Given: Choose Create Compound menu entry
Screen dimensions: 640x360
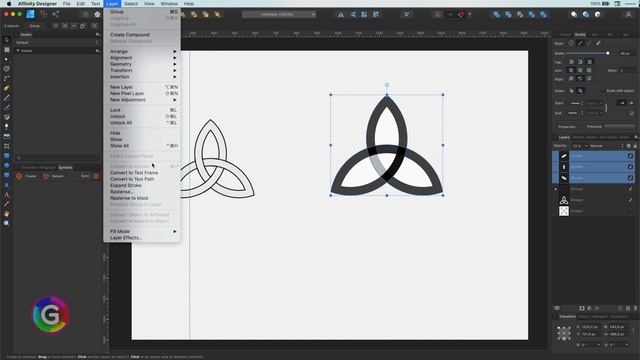Looking at the screenshot, I should click(130, 35).
